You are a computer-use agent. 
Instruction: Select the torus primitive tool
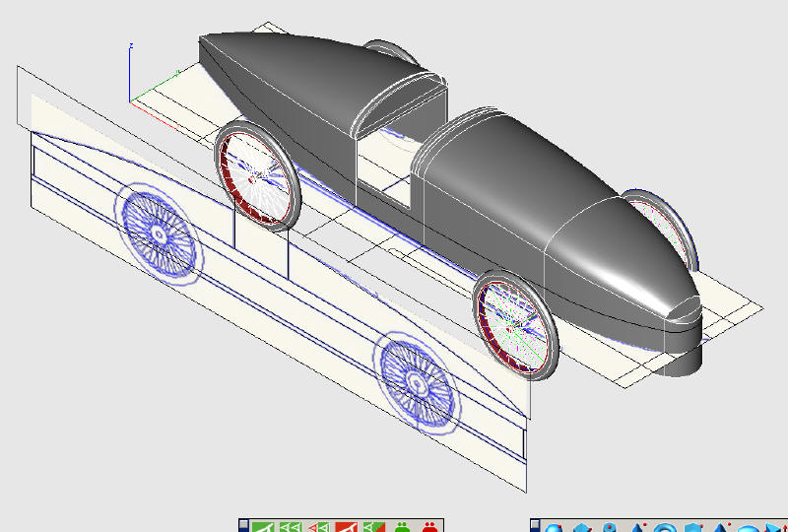[x=665, y=527]
